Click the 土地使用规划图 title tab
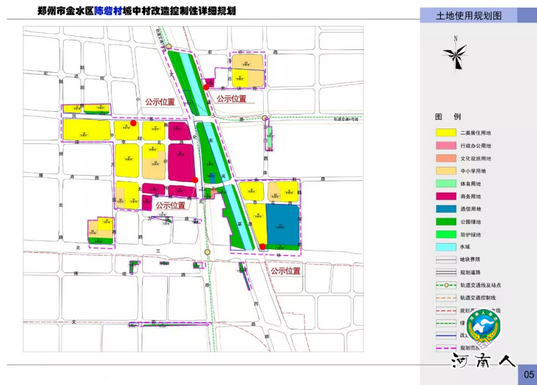 pos(469,16)
